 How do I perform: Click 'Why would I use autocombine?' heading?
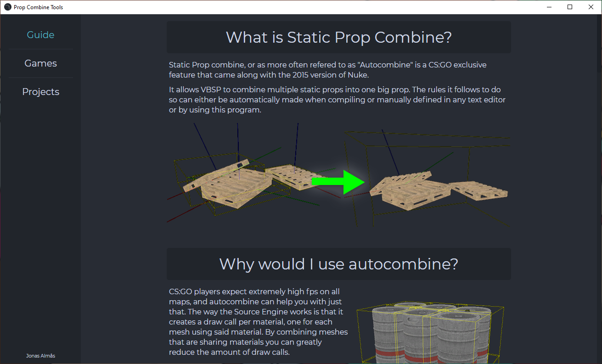click(x=338, y=264)
